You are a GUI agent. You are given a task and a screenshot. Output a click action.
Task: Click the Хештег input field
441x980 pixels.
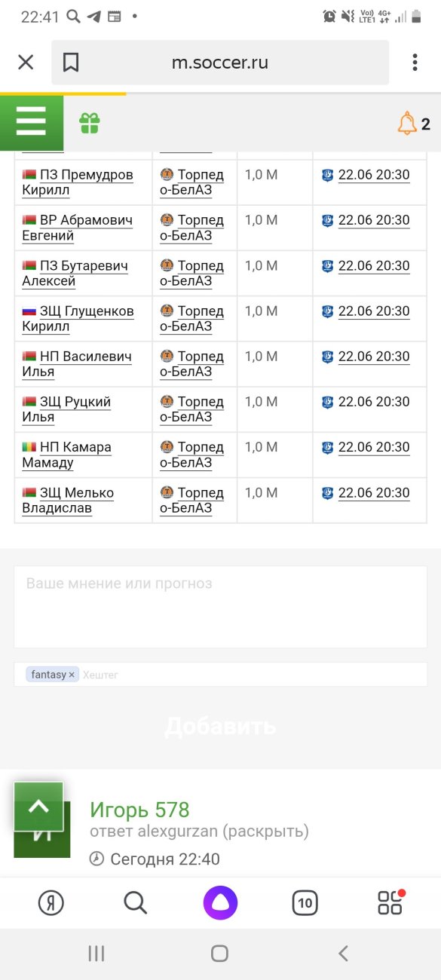253,675
